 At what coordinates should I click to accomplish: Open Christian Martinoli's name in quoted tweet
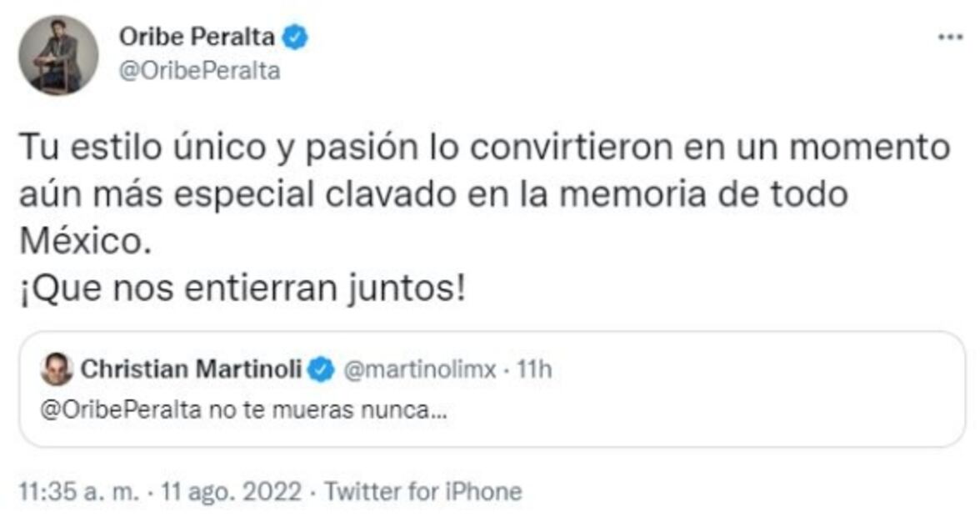pos(191,369)
